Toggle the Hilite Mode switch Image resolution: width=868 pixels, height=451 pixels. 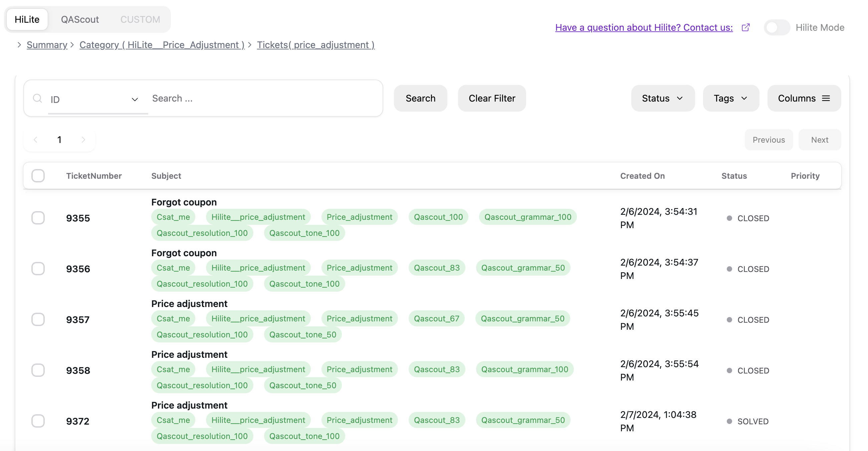click(x=776, y=27)
